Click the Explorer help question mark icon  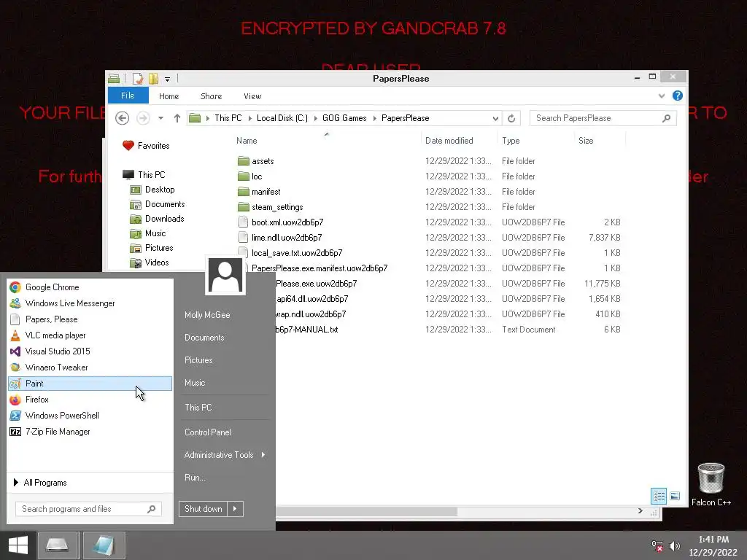point(677,96)
